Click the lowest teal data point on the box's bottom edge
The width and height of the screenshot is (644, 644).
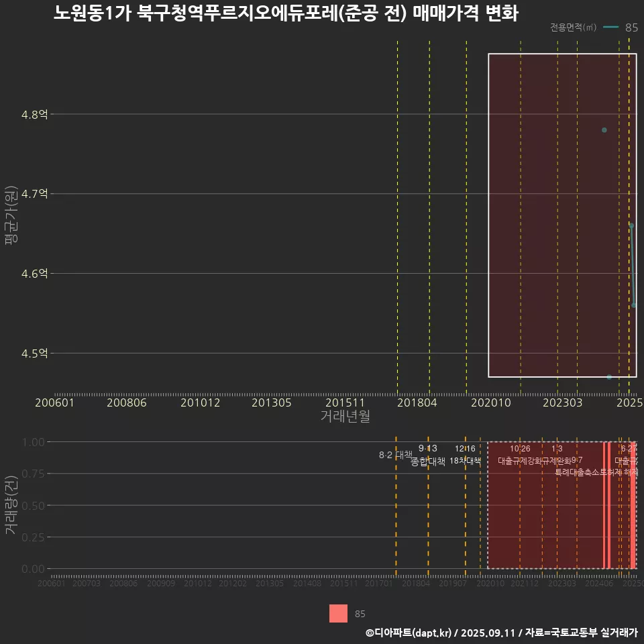coord(609,377)
